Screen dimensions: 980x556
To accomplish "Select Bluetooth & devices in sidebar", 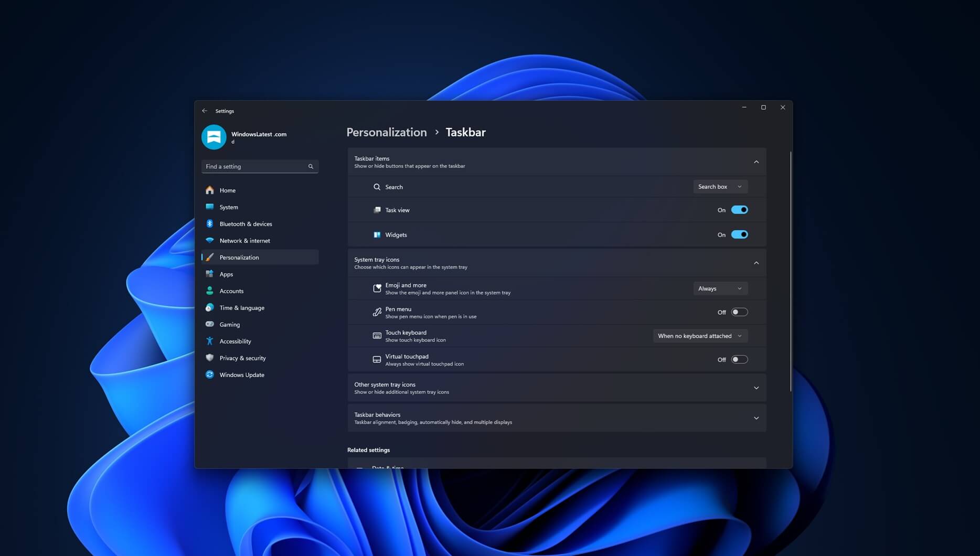I will coord(246,223).
